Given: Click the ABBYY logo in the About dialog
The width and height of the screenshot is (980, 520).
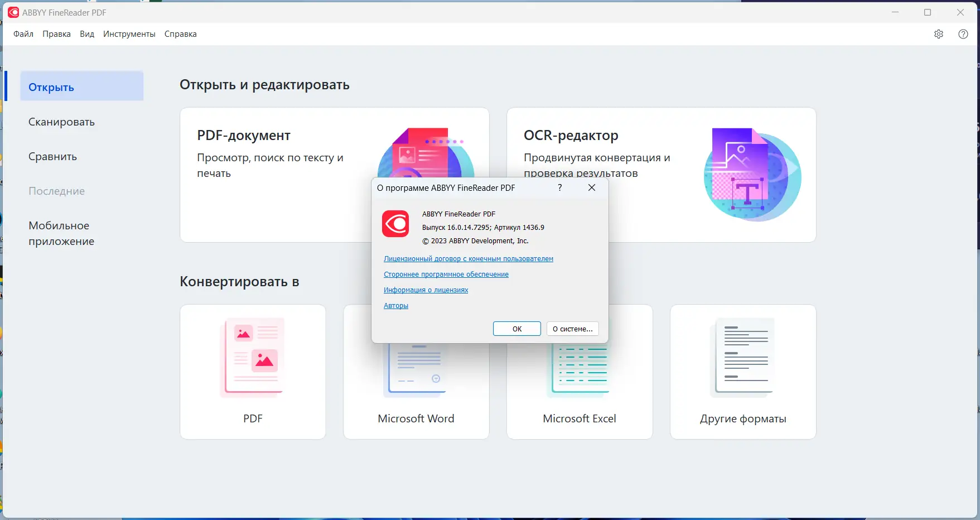Looking at the screenshot, I should point(396,225).
